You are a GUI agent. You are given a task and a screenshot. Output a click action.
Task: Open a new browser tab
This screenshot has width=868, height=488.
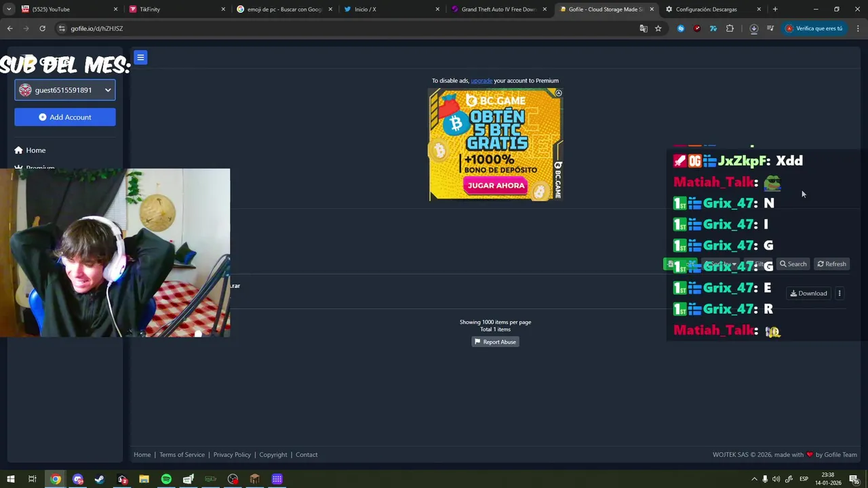775,9
